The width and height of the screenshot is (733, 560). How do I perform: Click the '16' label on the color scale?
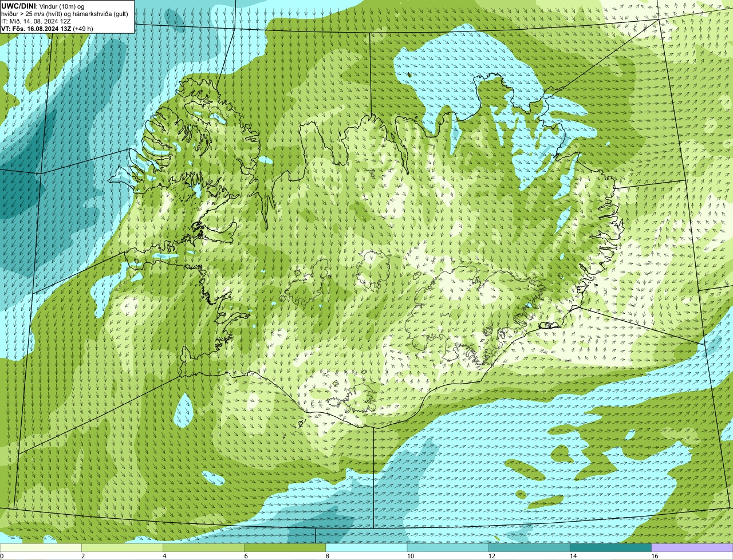tap(655, 556)
